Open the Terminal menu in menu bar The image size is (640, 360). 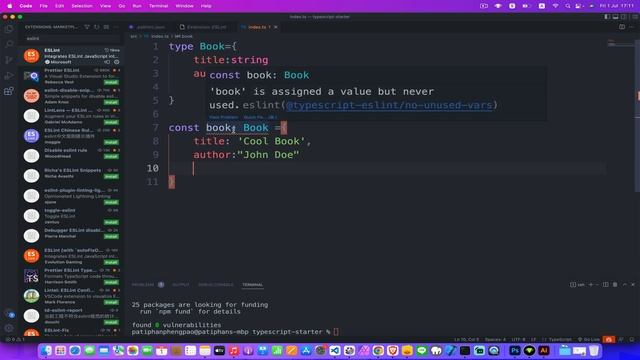[x=158, y=6]
